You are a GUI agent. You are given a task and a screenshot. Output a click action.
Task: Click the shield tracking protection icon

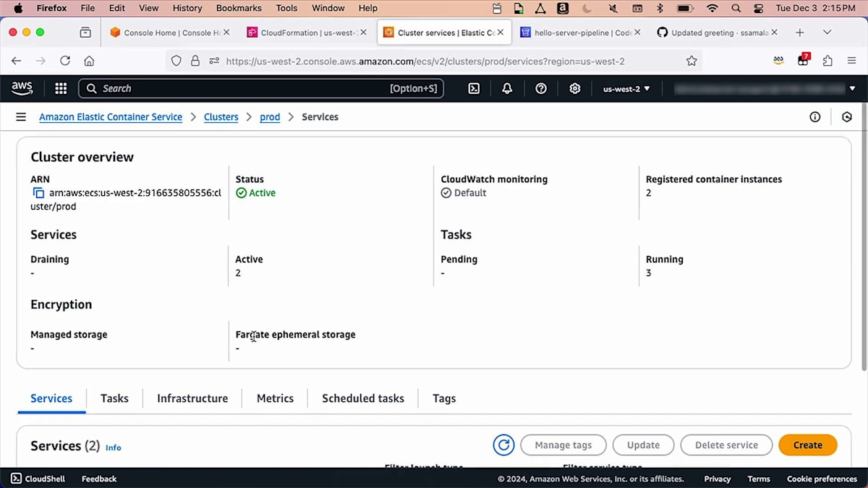176,61
